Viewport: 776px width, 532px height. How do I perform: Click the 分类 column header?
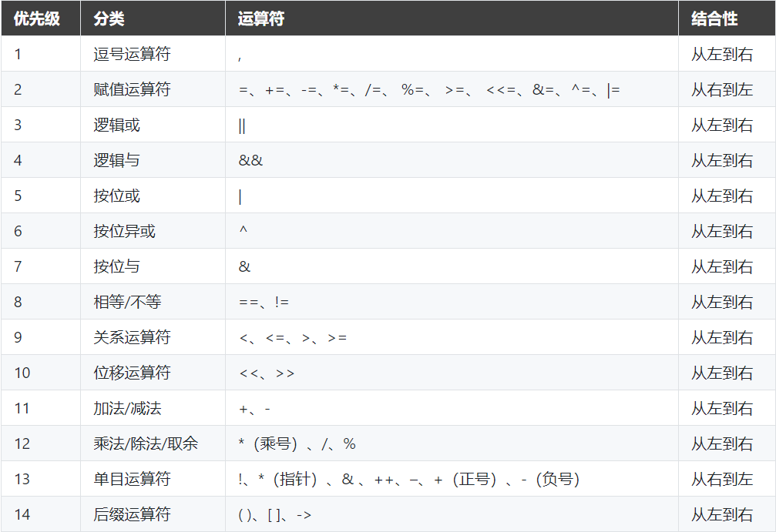pos(109,18)
